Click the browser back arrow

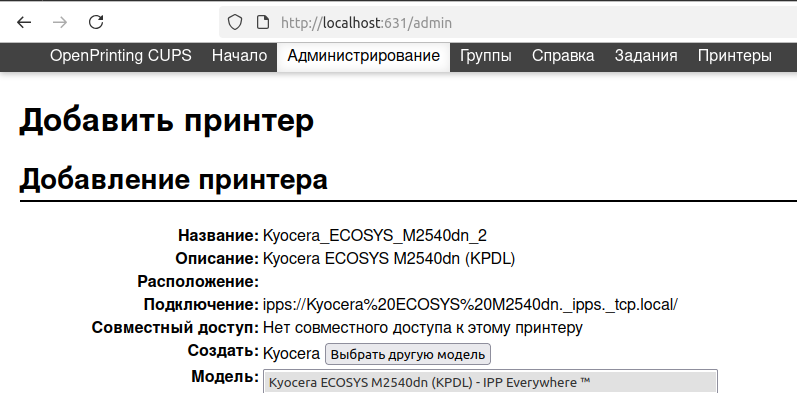click(x=24, y=22)
